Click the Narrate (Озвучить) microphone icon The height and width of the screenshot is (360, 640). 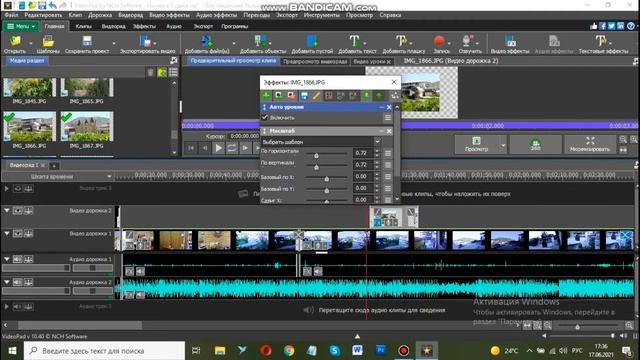click(x=467, y=41)
